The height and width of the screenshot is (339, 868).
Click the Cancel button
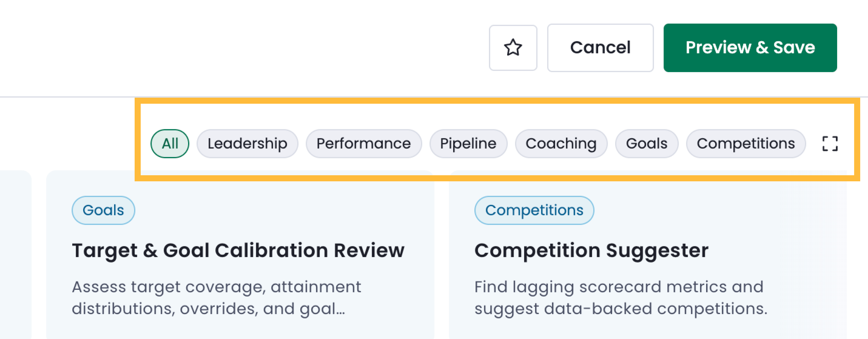click(601, 48)
